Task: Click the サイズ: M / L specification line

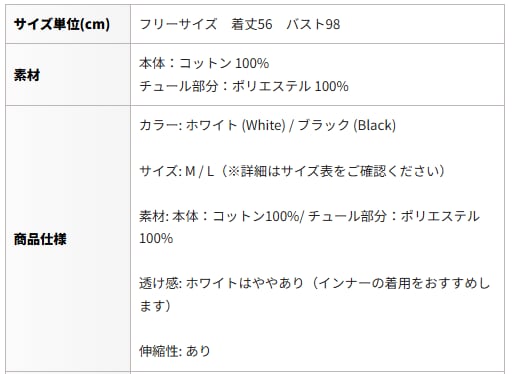Action: pyautogui.click(x=177, y=171)
